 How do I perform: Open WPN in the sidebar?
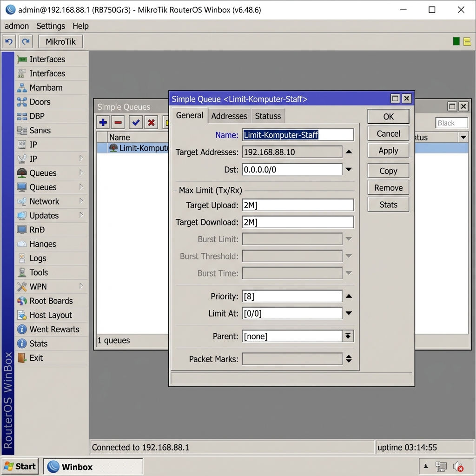tap(51, 287)
